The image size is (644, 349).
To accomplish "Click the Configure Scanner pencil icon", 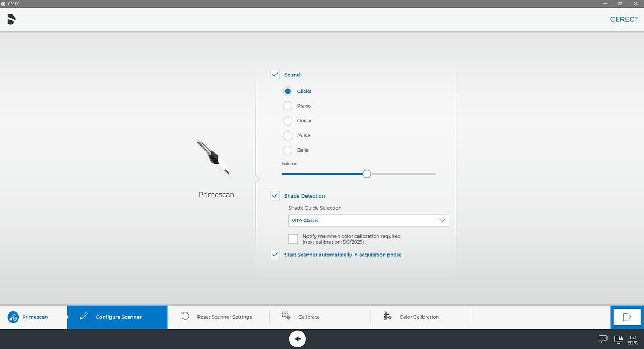I will tap(84, 317).
